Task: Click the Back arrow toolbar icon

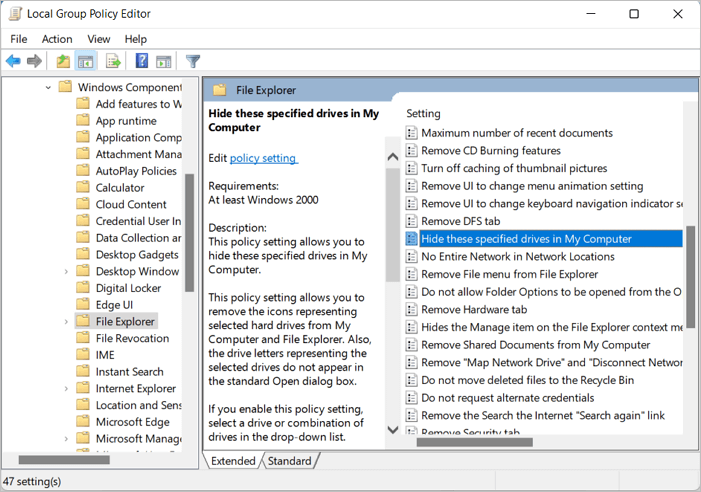Action: click(13, 62)
